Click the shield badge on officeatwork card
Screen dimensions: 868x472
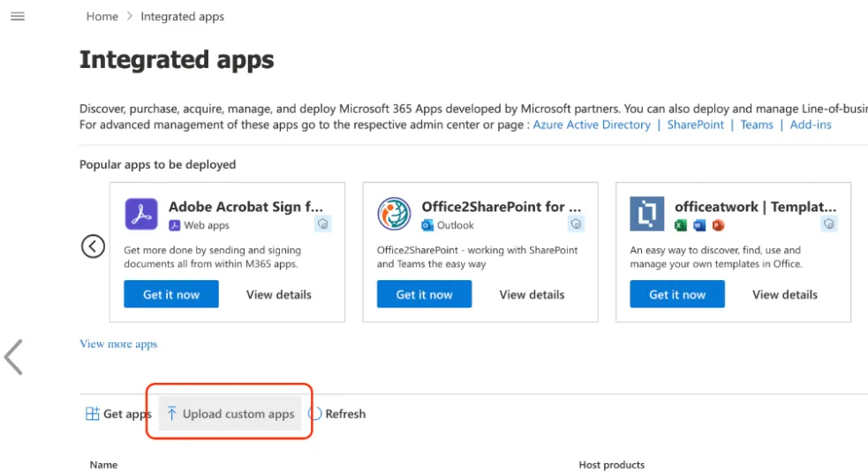click(829, 225)
